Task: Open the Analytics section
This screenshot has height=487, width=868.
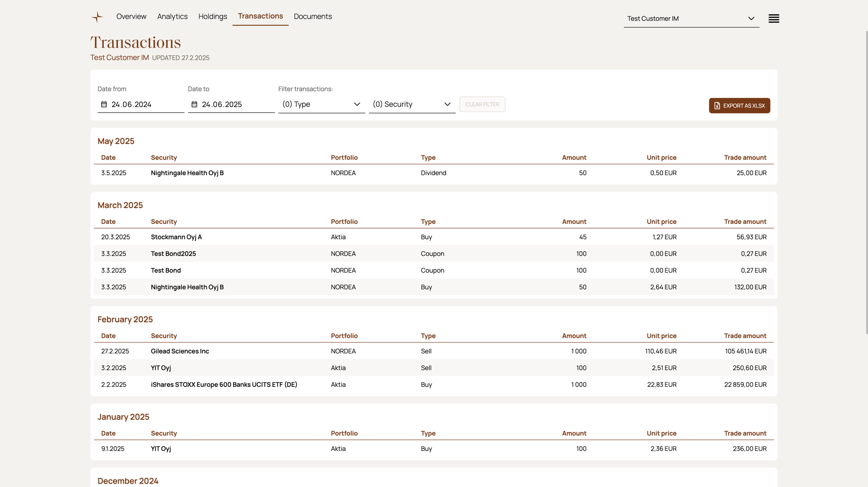Action: [x=172, y=16]
